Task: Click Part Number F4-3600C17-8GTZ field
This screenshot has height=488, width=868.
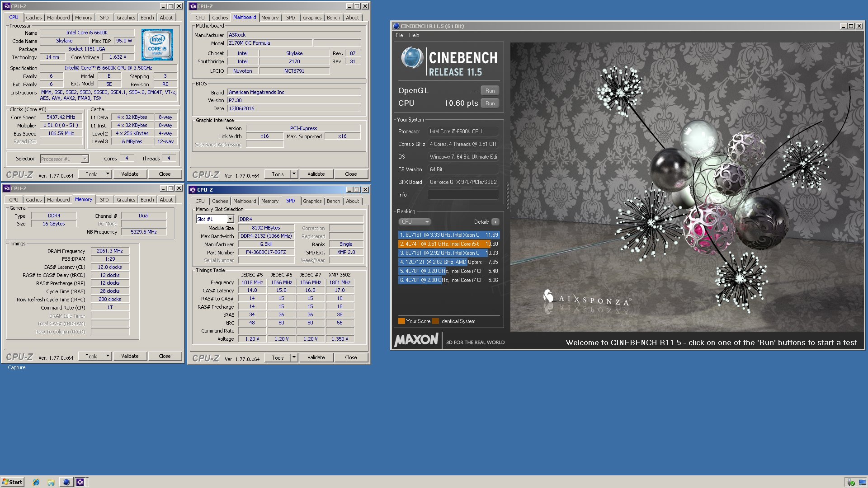Action: click(266, 253)
